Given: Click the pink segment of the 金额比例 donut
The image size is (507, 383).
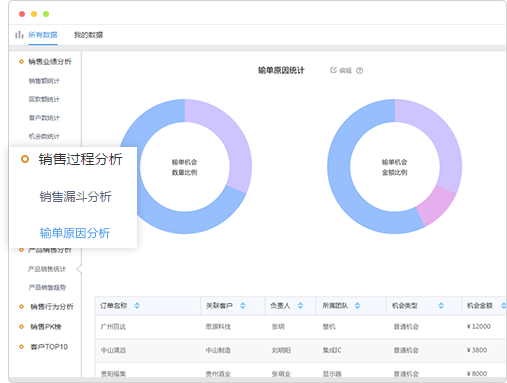Looking at the screenshot, I should point(438,207).
